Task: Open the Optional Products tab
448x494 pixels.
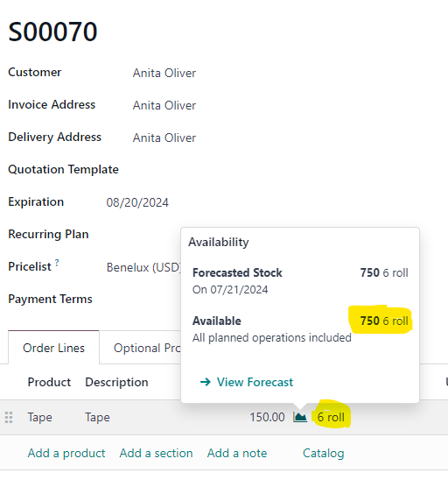Action: click(x=147, y=348)
